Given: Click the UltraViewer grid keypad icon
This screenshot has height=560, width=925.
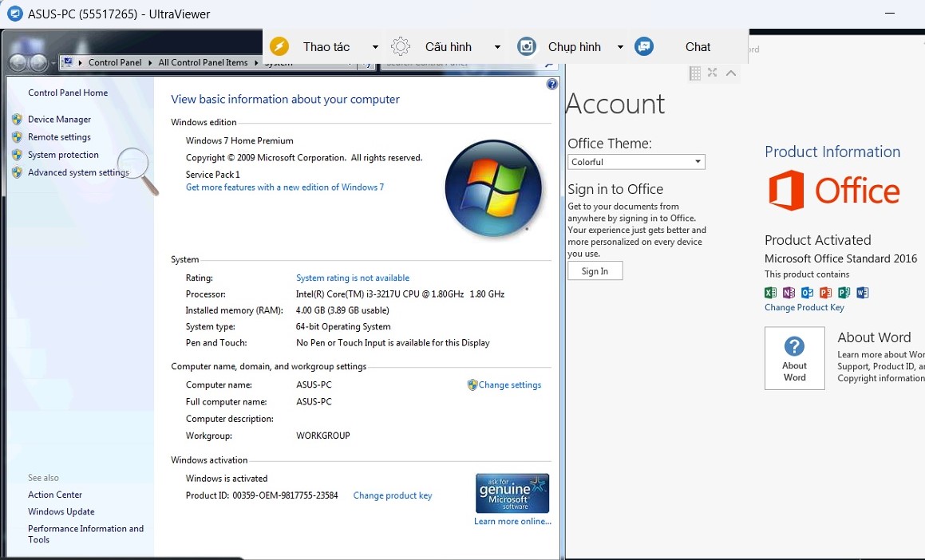Looking at the screenshot, I should [x=695, y=73].
